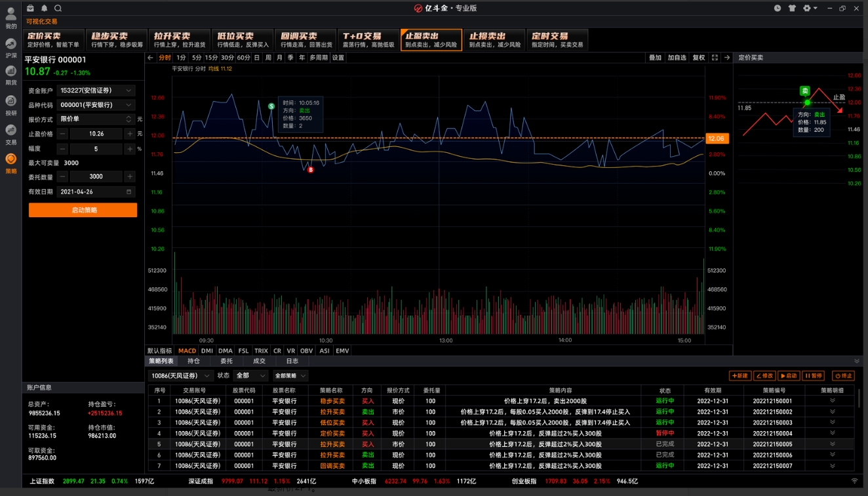Open the 全部策略 dropdown
The height and width of the screenshot is (496, 868).
click(x=290, y=376)
